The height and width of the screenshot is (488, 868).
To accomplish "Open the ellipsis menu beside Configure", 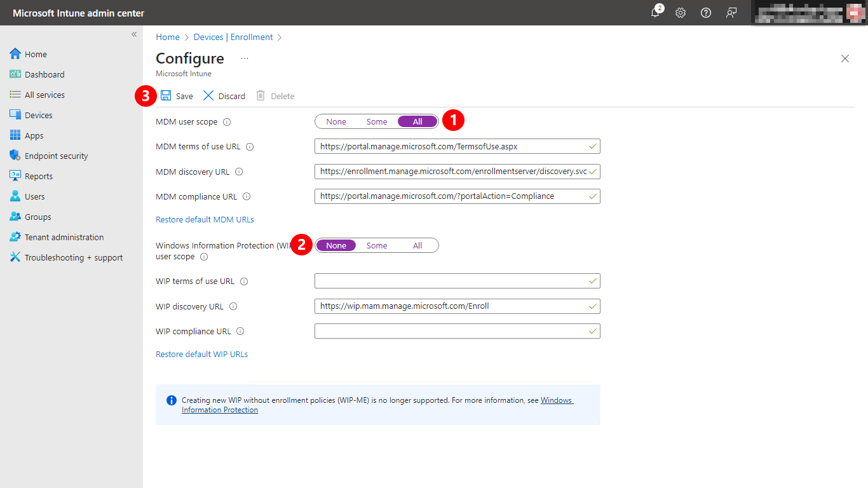I will (x=245, y=58).
